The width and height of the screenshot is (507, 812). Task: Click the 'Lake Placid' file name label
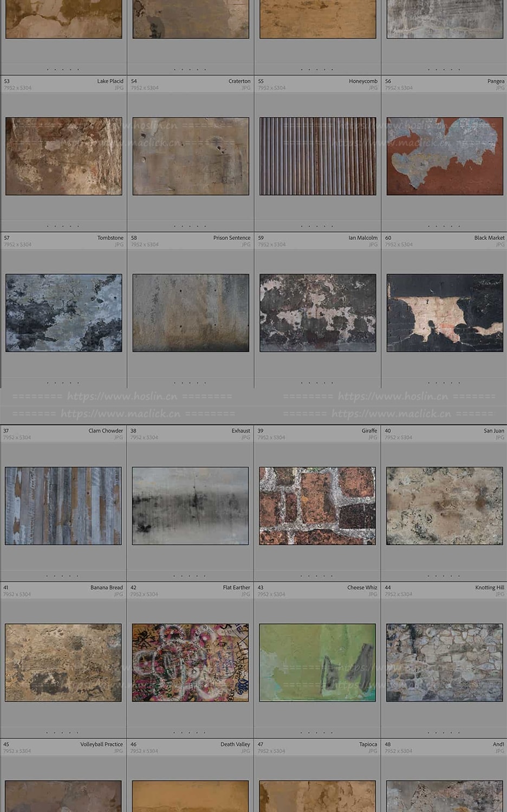point(110,81)
